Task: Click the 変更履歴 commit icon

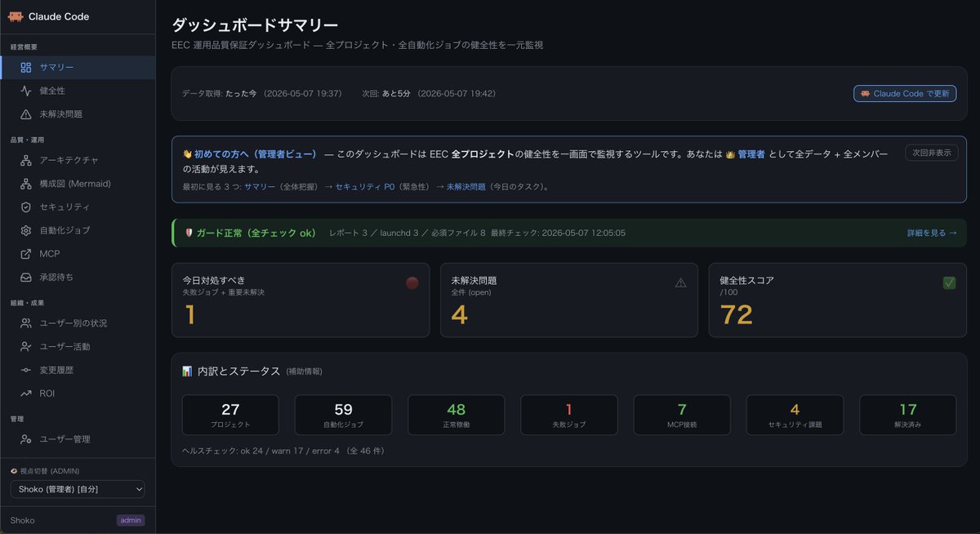Action: 26,370
